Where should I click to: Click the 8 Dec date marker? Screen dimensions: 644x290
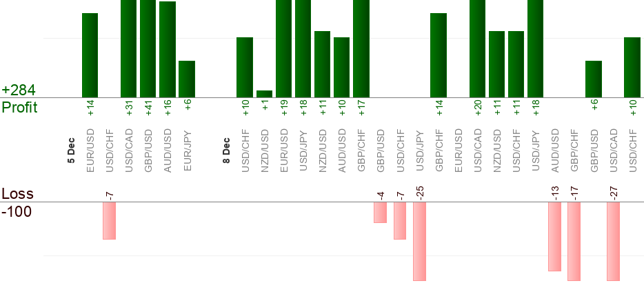coord(226,151)
